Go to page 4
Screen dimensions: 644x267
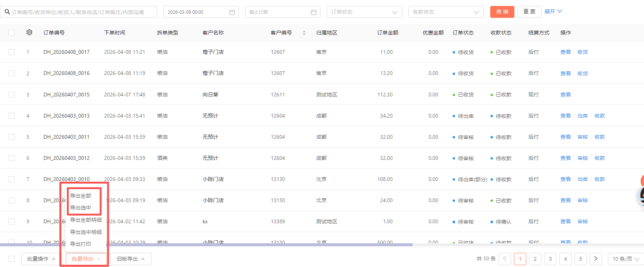566,259
